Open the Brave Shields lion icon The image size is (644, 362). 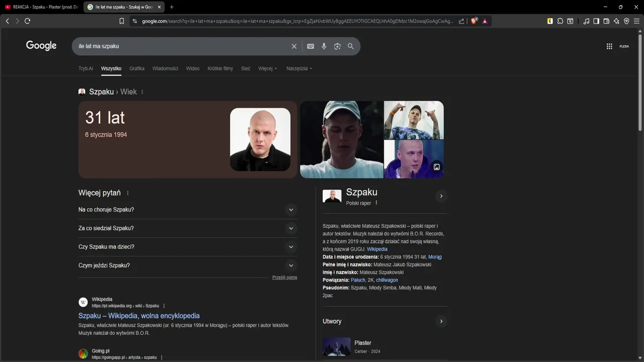[474, 21]
